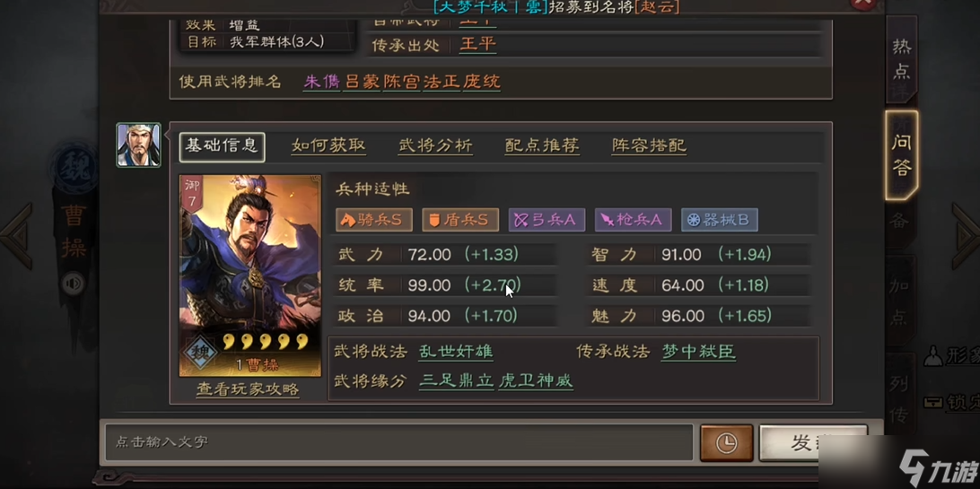Switch to the 基础信息 tab
Viewport: 980px width, 489px height.
(222, 147)
